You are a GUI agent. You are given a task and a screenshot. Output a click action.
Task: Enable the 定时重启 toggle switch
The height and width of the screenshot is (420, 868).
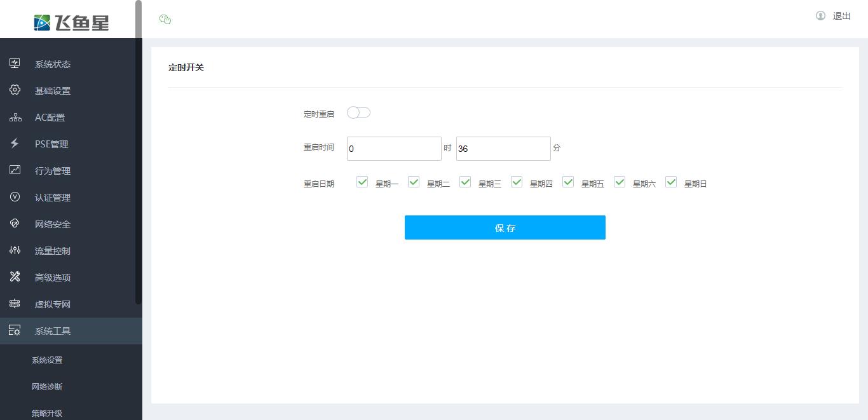click(x=358, y=112)
